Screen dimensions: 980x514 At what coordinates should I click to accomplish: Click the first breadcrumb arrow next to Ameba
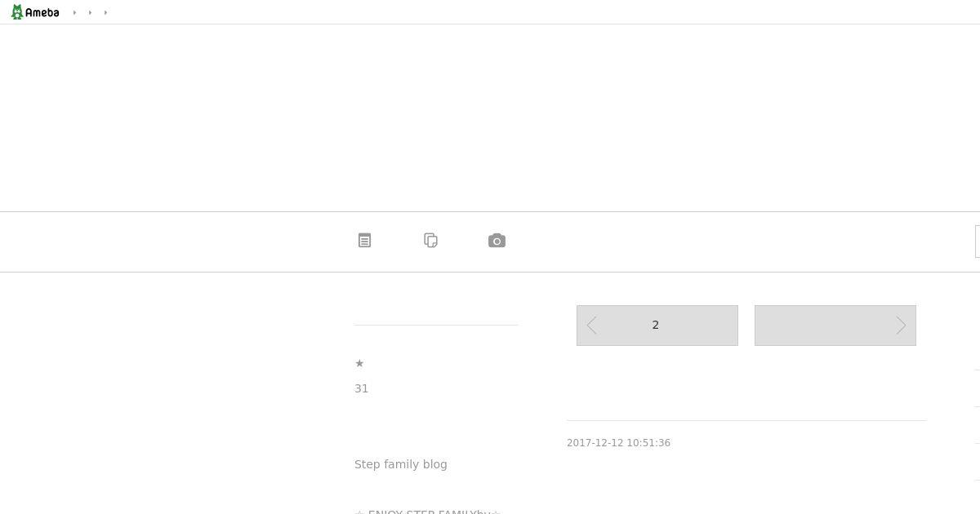pyautogui.click(x=74, y=12)
